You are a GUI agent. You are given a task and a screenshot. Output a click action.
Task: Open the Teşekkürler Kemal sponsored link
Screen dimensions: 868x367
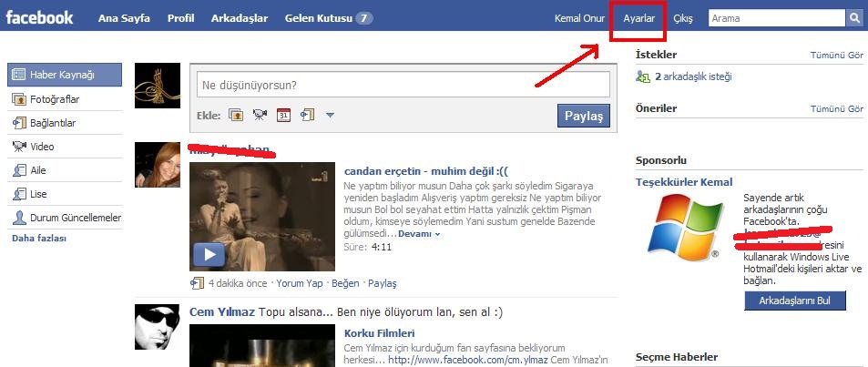coord(684,182)
